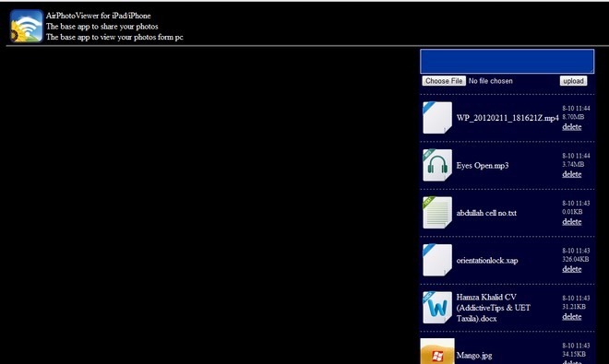609x364 pixels.
Task: Click the 326.04KB size of orientationlock.xap
Action: pyautogui.click(x=575, y=259)
